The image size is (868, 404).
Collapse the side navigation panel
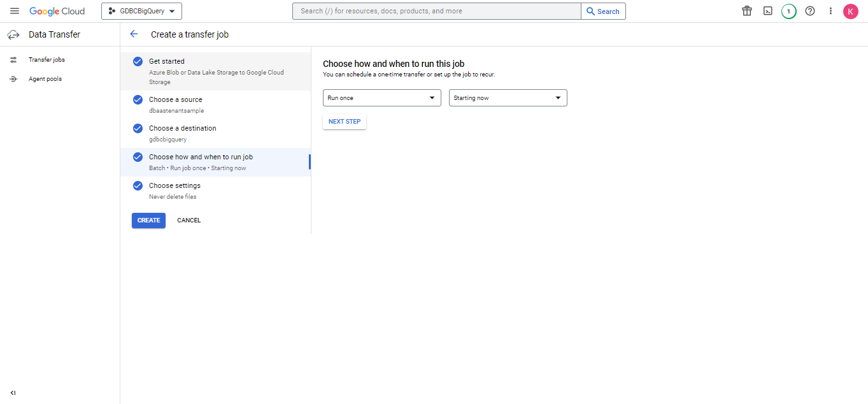coord(13,393)
